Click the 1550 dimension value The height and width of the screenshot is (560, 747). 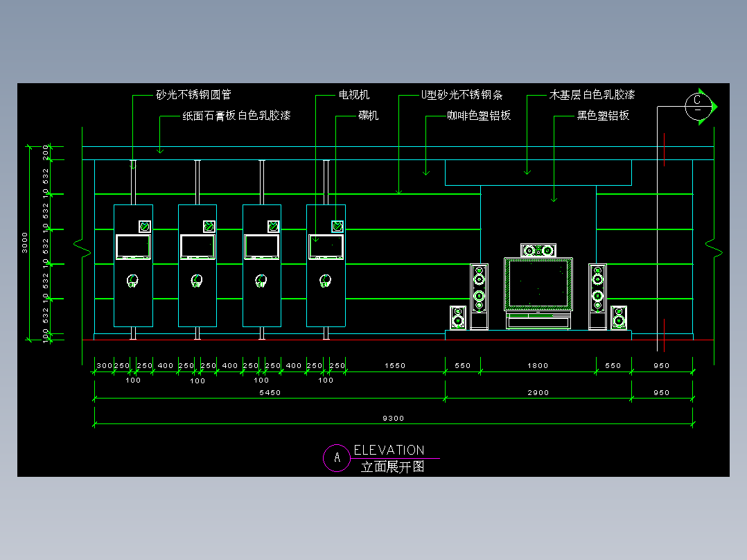[x=395, y=365]
